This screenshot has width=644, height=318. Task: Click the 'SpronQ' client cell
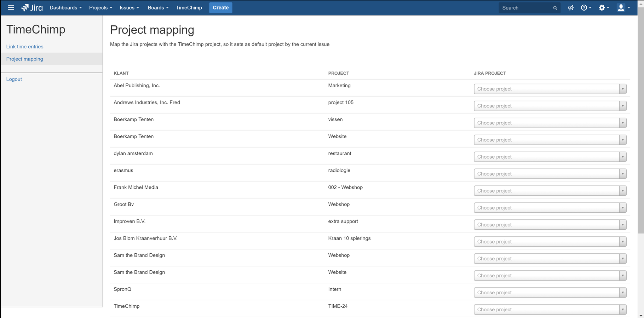pyautogui.click(x=122, y=289)
